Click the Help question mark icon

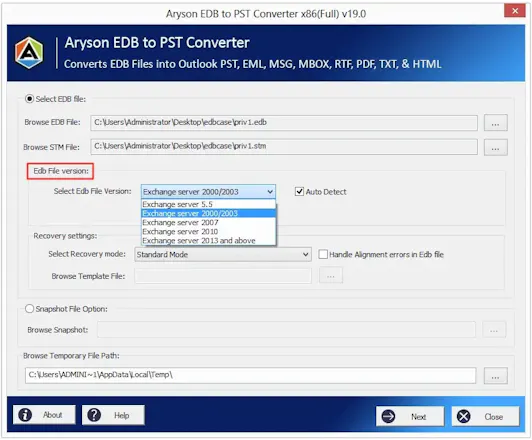coord(94,415)
